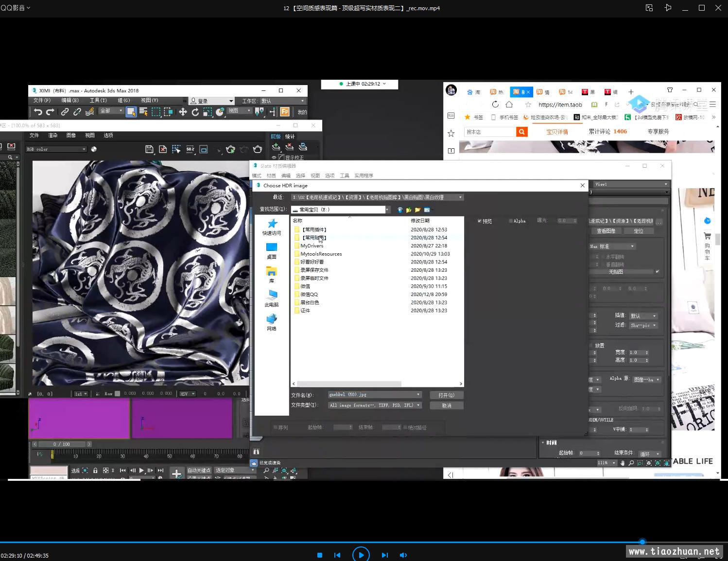Save image icon in frame buffer window

point(149,149)
